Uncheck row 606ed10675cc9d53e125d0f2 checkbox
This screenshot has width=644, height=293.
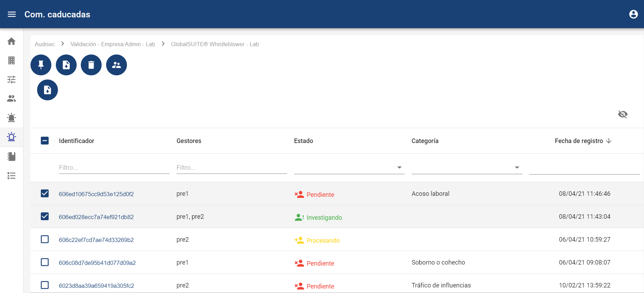click(x=45, y=193)
